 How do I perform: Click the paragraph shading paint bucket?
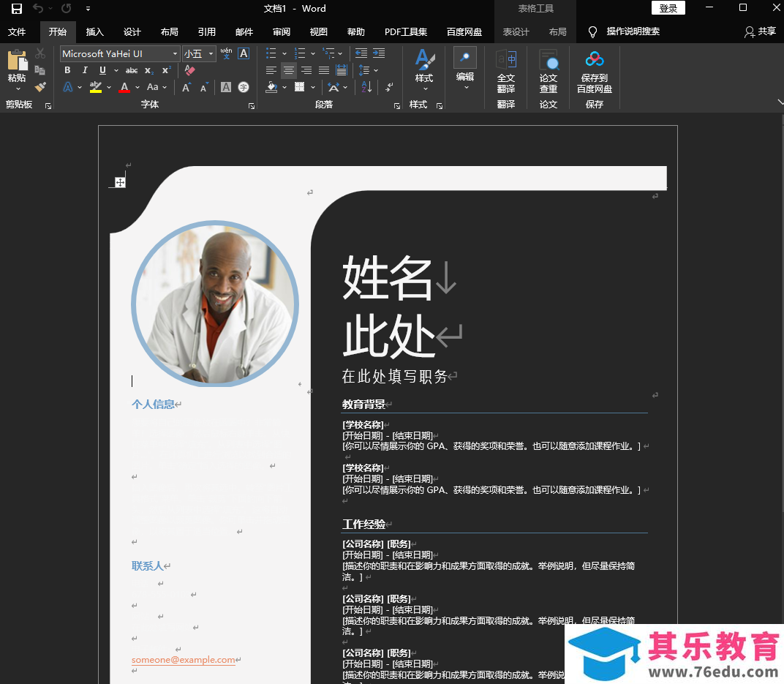271,87
